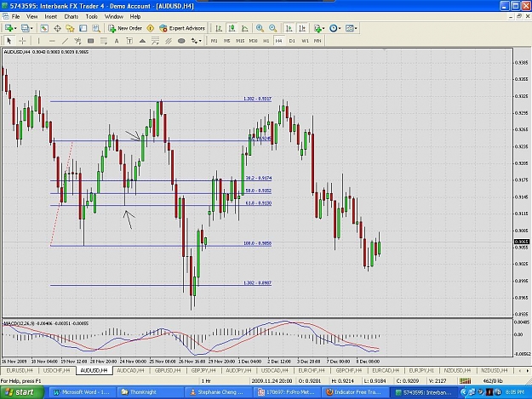
Task: Switch to Microsoft Word taskbar button
Action: click(x=82, y=392)
